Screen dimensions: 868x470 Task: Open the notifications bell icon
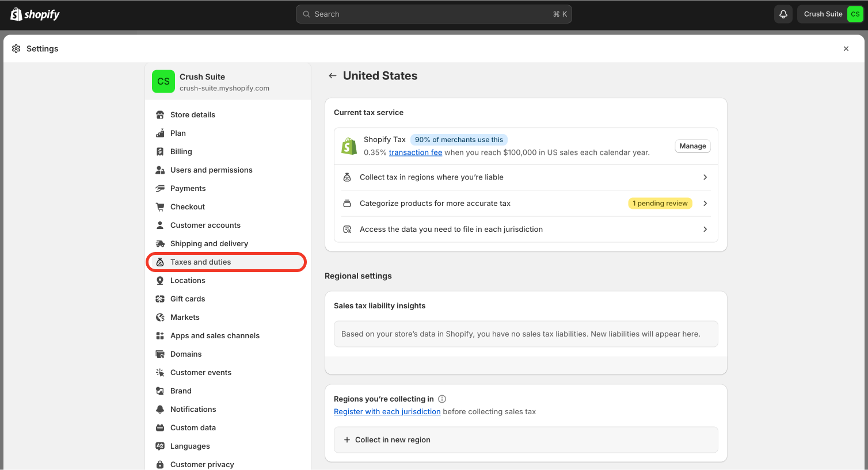click(783, 14)
